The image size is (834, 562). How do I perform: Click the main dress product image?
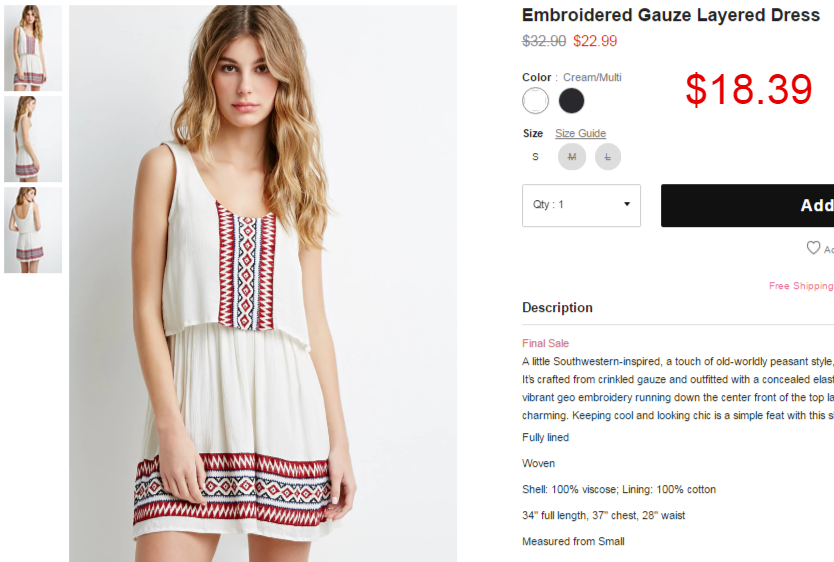[263, 283]
